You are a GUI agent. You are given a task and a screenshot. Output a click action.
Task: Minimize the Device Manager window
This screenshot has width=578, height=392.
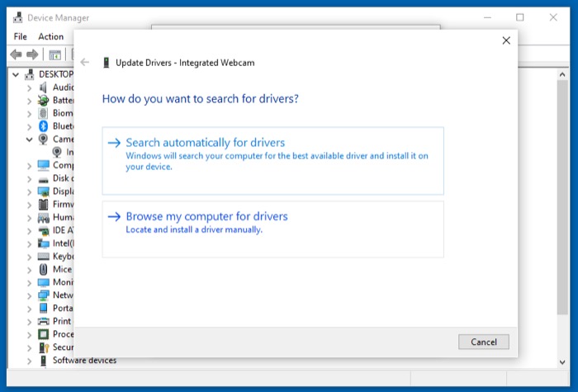(487, 17)
